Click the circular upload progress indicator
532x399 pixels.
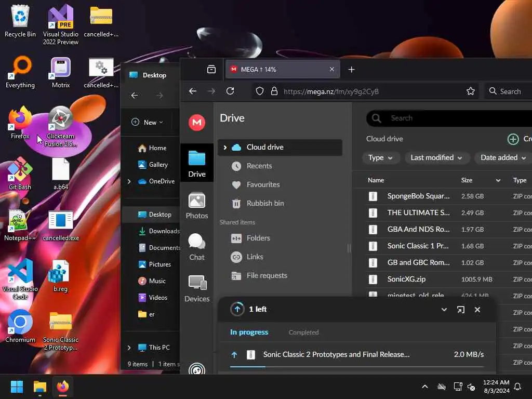[x=237, y=309]
